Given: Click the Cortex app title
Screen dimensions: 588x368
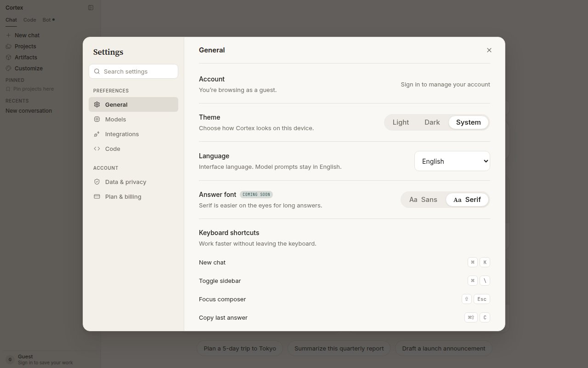Looking at the screenshot, I should [14, 7].
